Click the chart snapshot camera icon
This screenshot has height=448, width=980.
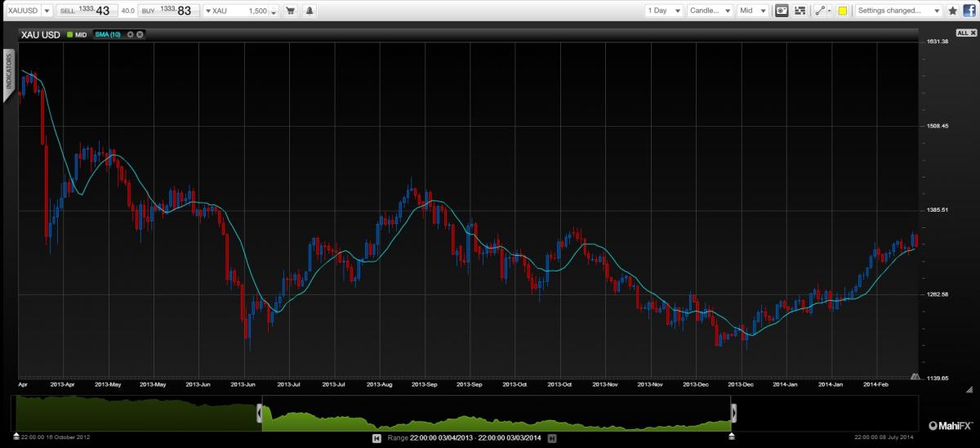782,11
